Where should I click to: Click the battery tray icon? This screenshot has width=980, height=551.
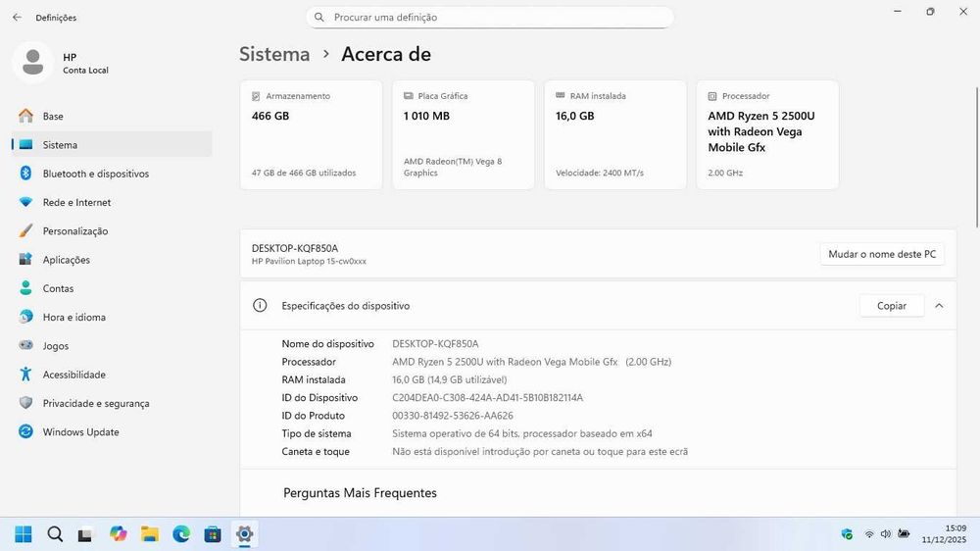[904, 533]
